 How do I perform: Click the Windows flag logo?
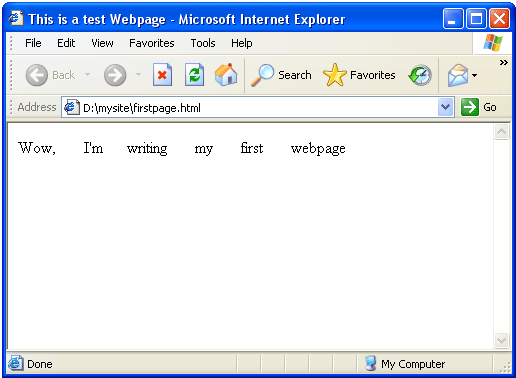pos(493,43)
